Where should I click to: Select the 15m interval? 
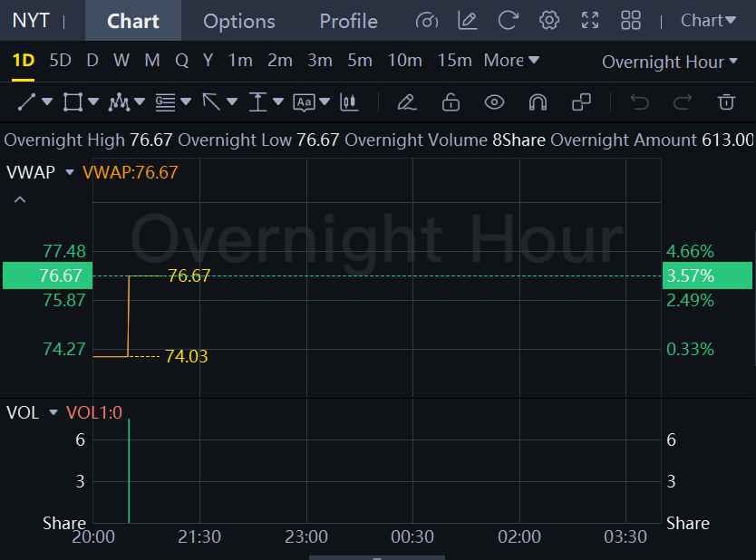(454, 61)
